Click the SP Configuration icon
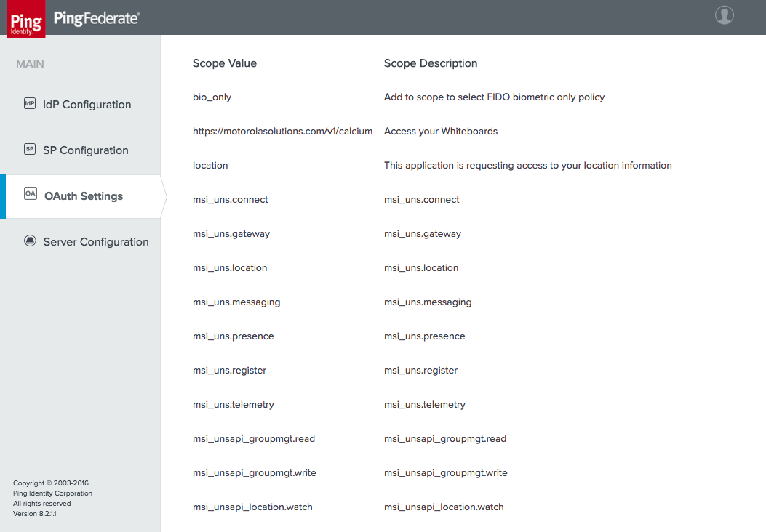The width and height of the screenshot is (766, 532). point(30,149)
